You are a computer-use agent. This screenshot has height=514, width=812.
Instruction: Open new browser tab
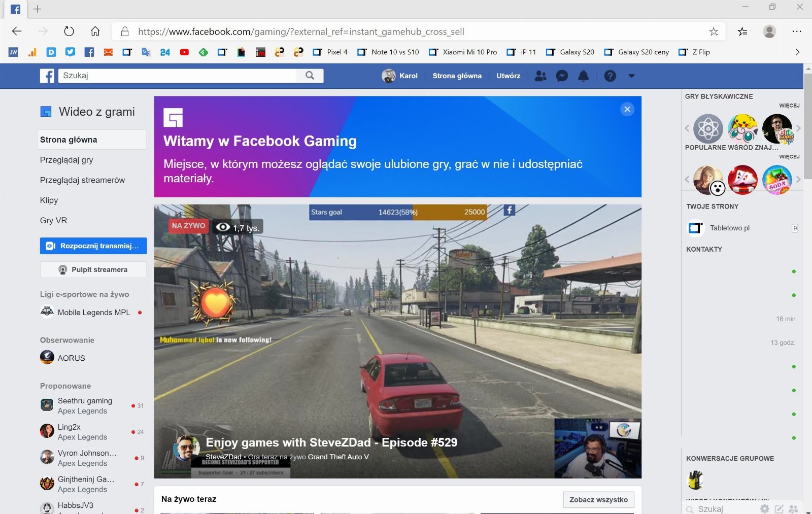tap(37, 9)
